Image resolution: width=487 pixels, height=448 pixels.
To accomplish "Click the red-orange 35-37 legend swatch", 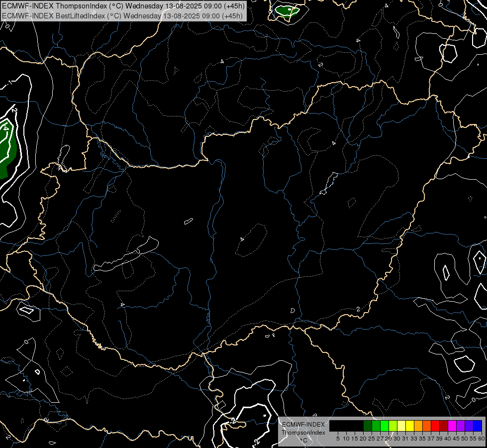I will coord(427,426).
